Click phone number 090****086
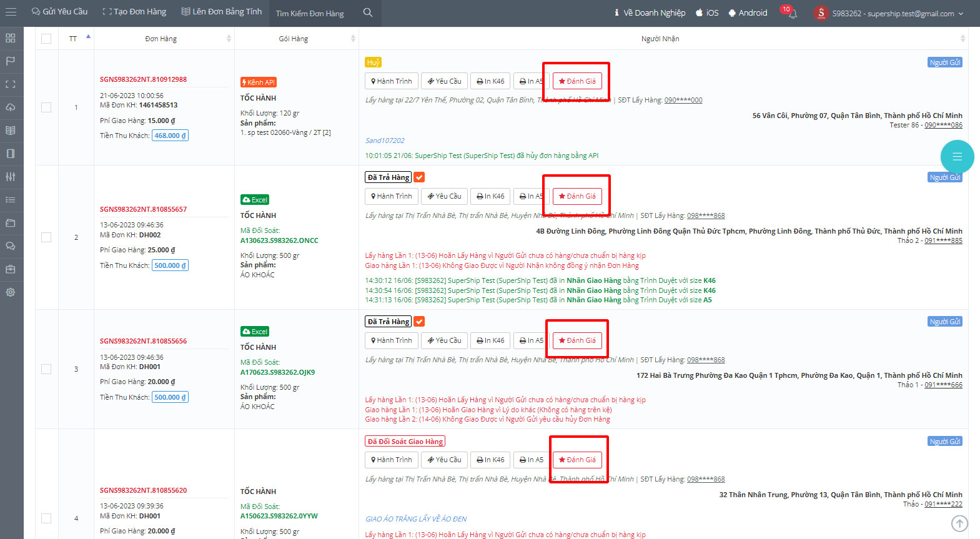Image resolution: width=980 pixels, height=539 pixels. coord(943,125)
